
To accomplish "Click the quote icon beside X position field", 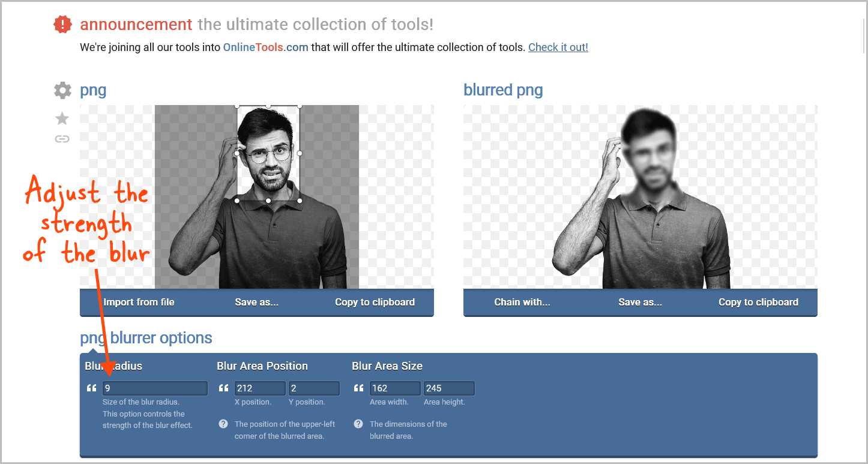I will click(x=223, y=388).
